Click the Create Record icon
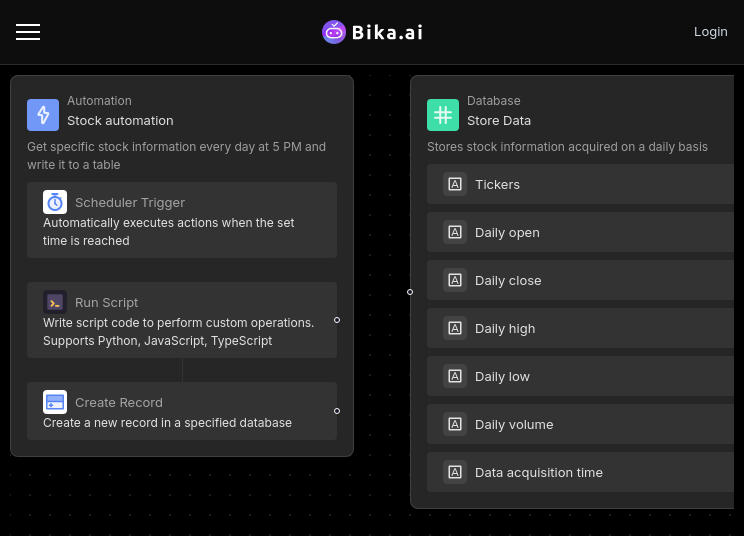This screenshot has height=536, width=744. pyautogui.click(x=55, y=402)
